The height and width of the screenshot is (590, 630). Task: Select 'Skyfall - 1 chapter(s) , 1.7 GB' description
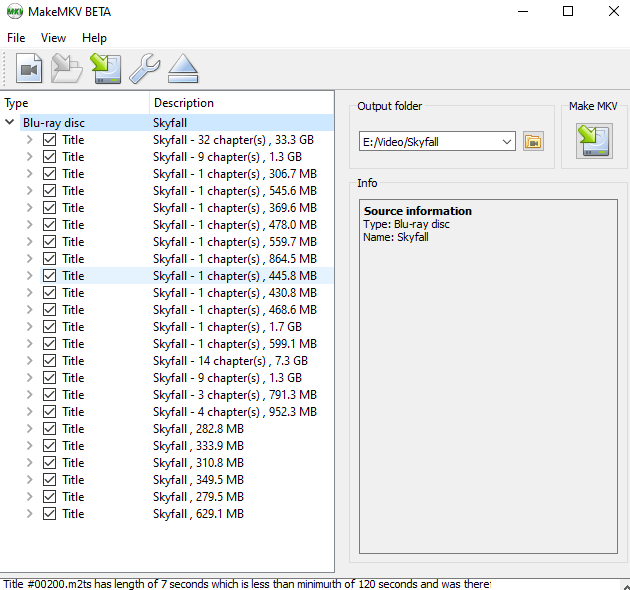click(x=227, y=327)
